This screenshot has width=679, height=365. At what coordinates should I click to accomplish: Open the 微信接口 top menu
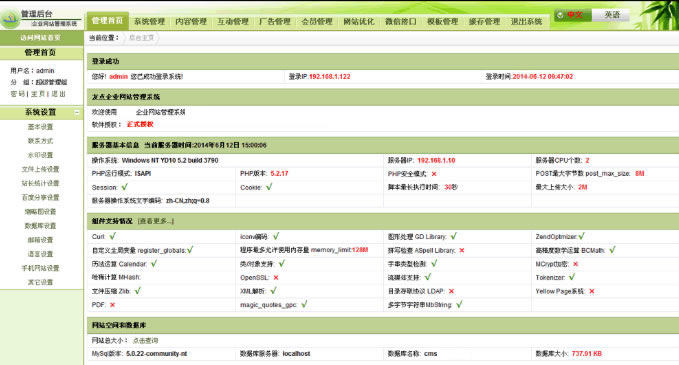(401, 21)
